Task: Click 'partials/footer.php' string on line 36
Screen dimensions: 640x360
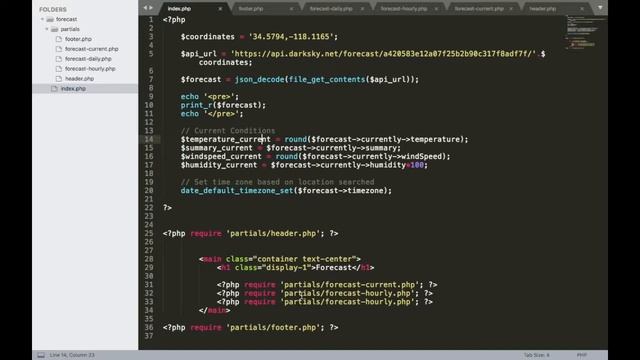Action: coord(273,327)
